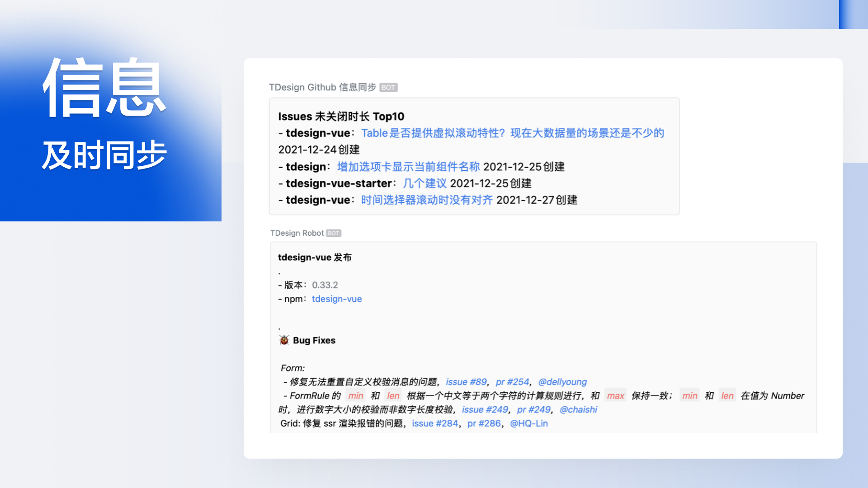Click the slide subtitle 及时同步

tap(104, 155)
